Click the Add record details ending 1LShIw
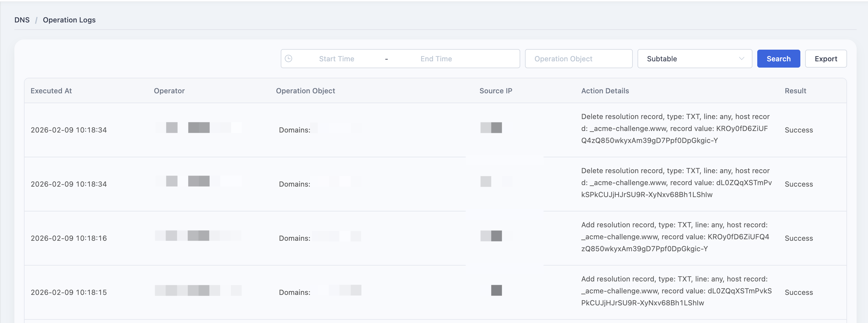The width and height of the screenshot is (868, 323). coord(676,291)
